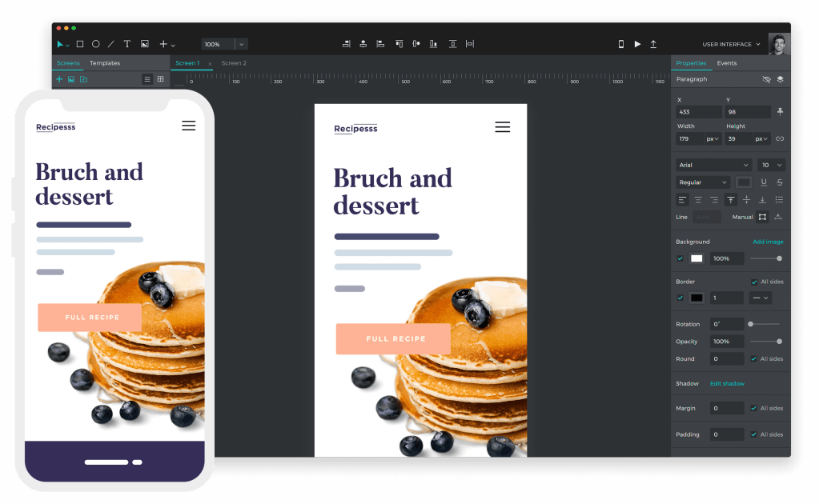Image resolution: width=819 pixels, height=504 pixels.
Task: Select the Rectangle shape tool
Action: point(80,44)
